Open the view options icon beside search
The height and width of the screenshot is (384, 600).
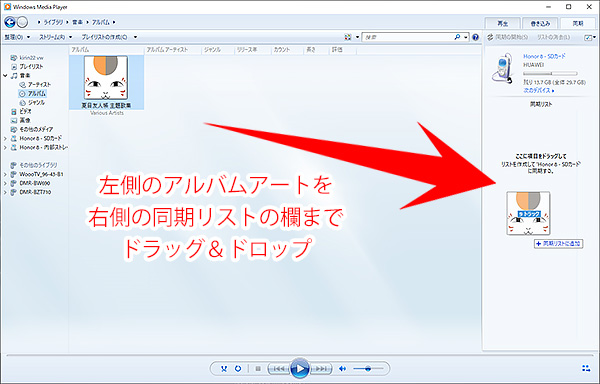coord(347,37)
